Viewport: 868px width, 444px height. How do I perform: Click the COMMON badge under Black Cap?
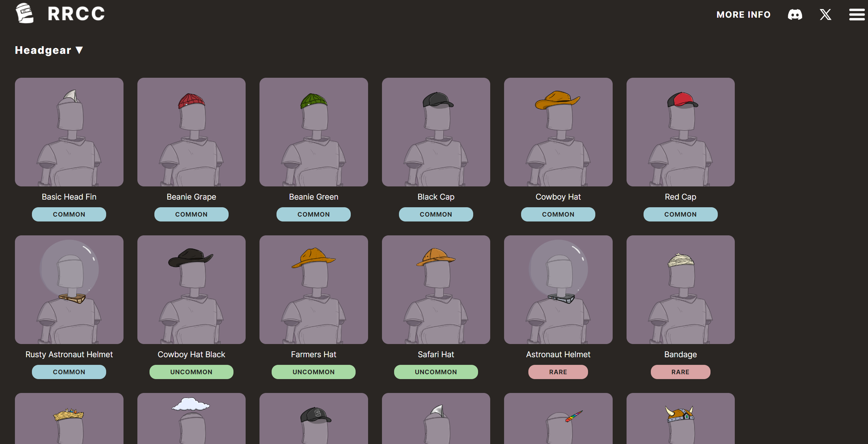436,214
